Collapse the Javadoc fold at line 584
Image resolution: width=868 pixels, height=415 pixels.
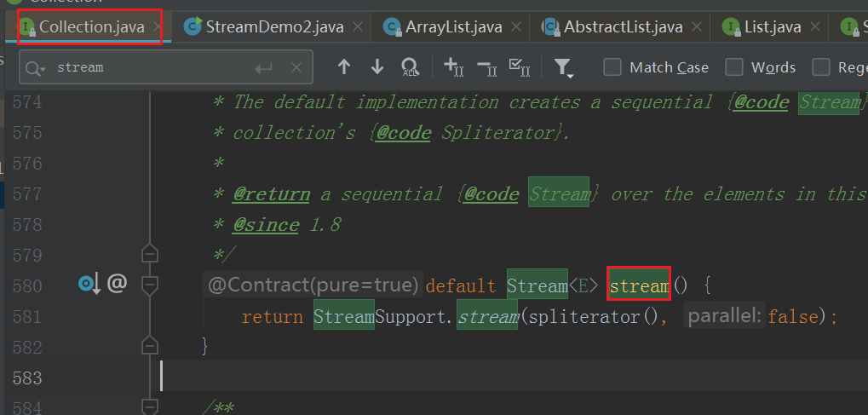coord(149,407)
